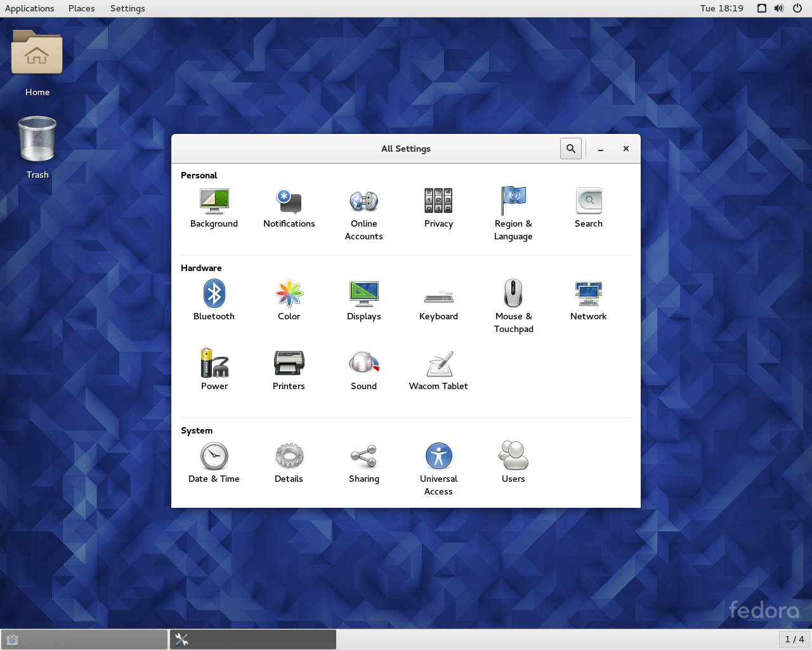Open the Settings menu in top bar
Image resolution: width=812 pixels, height=650 pixels.
tap(128, 8)
